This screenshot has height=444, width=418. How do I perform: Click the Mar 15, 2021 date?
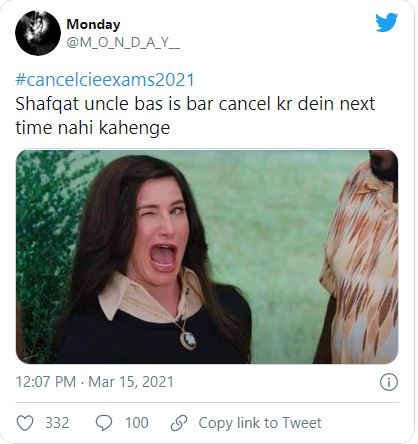(131, 382)
